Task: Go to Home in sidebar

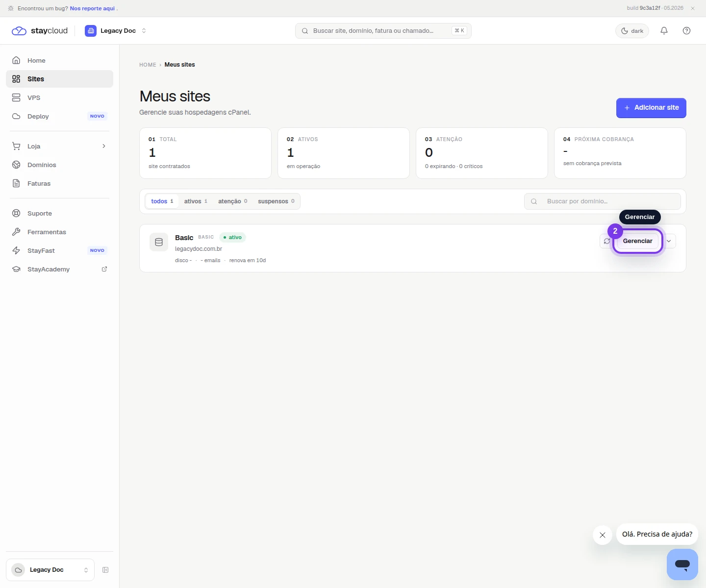Action: tap(59, 60)
